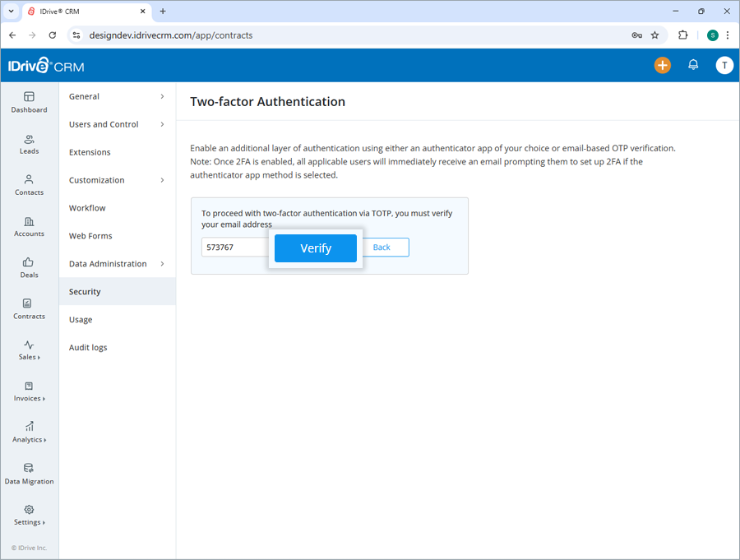The height and width of the screenshot is (560, 740).
Task: Navigate to Contacts via its sidebar icon
Action: (x=29, y=186)
